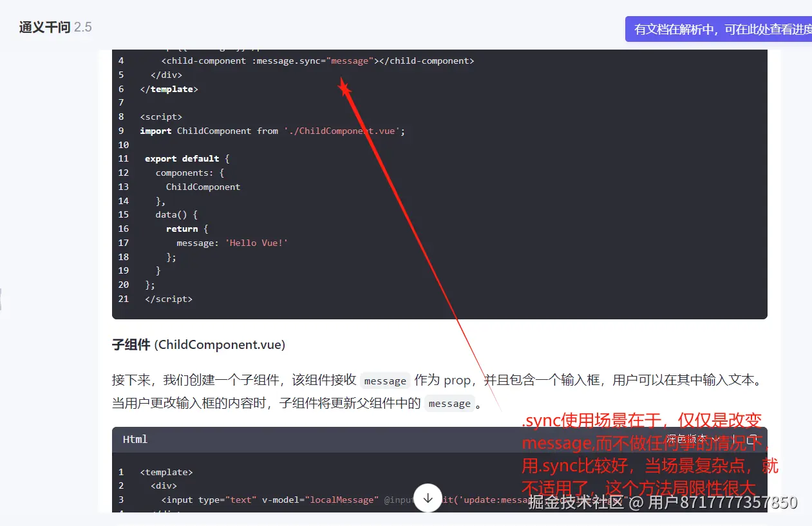Click the </div> closing tag on line 5
This screenshot has width=812, height=526.
tap(166, 75)
